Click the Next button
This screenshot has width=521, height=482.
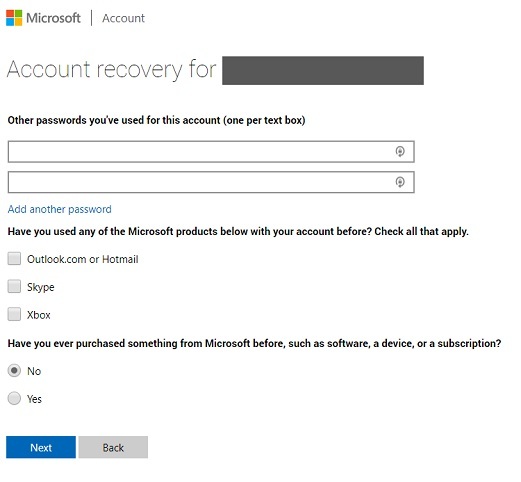(x=41, y=447)
